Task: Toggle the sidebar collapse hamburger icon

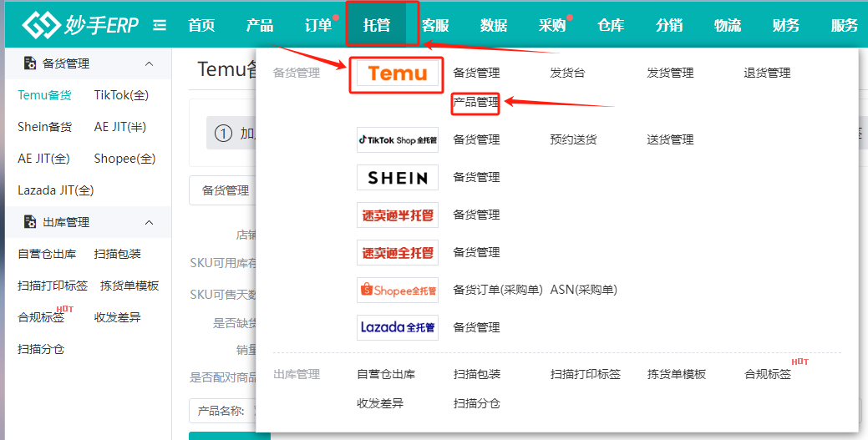Action: click(160, 25)
